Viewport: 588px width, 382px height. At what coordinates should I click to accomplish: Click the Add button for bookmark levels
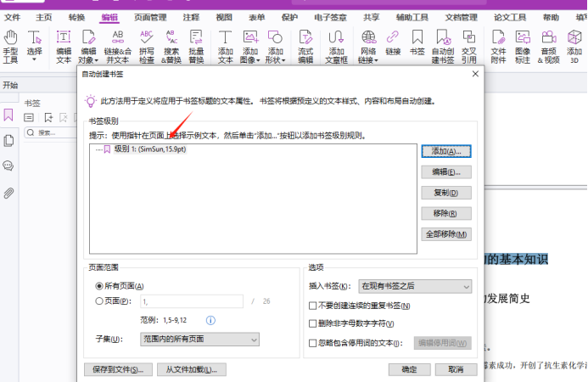445,151
